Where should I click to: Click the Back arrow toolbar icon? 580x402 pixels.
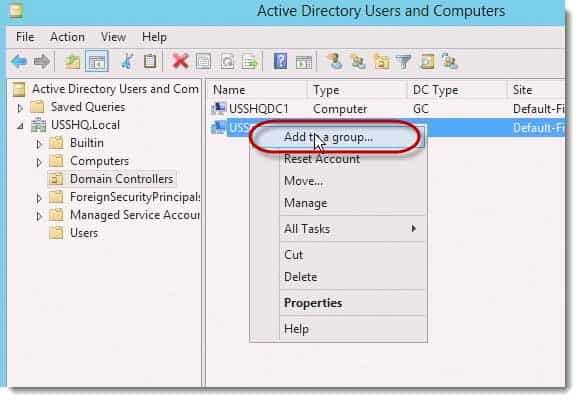pos(19,61)
